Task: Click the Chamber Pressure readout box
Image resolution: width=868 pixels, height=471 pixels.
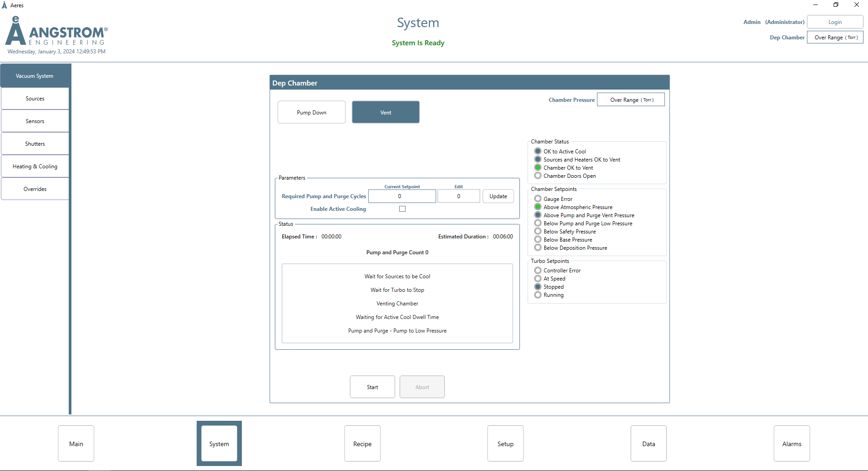Action: point(631,100)
